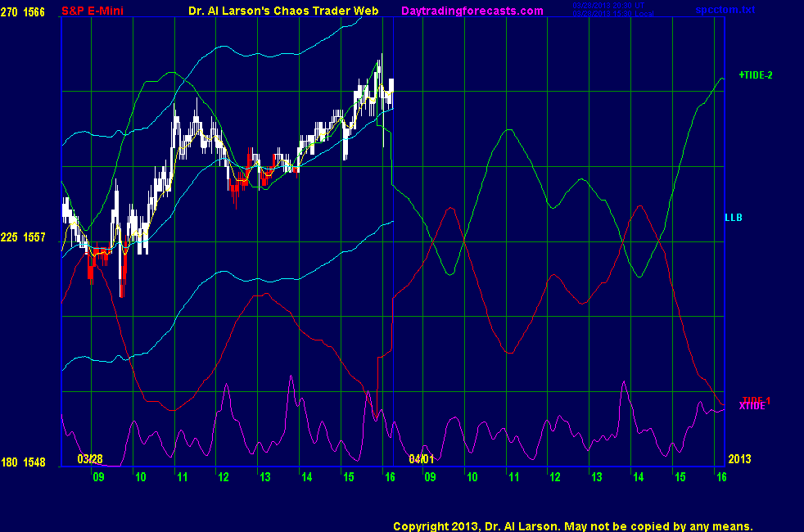Select the 16 hour label of the 03/28 session
The height and width of the screenshot is (532, 804).
click(390, 477)
